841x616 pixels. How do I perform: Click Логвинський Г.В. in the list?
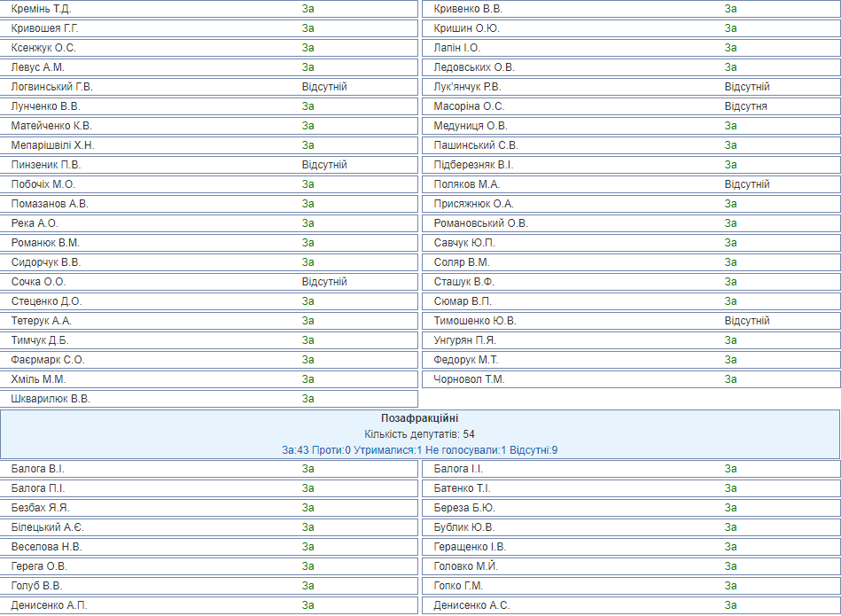52,87
